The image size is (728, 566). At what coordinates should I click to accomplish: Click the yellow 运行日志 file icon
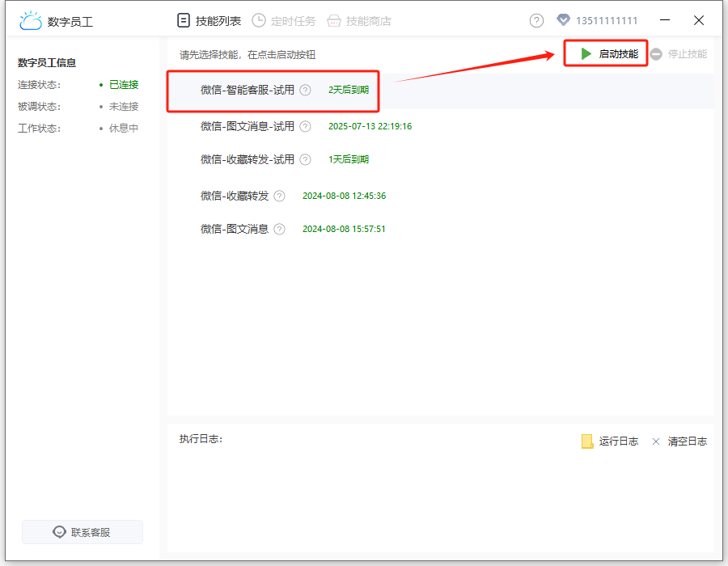point(587,441)
